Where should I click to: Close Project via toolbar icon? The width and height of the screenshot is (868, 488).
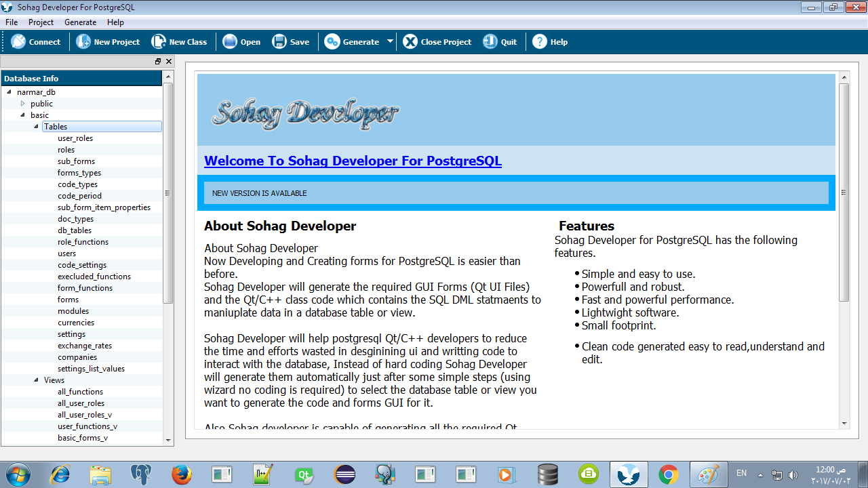click(x=410, y=42)
